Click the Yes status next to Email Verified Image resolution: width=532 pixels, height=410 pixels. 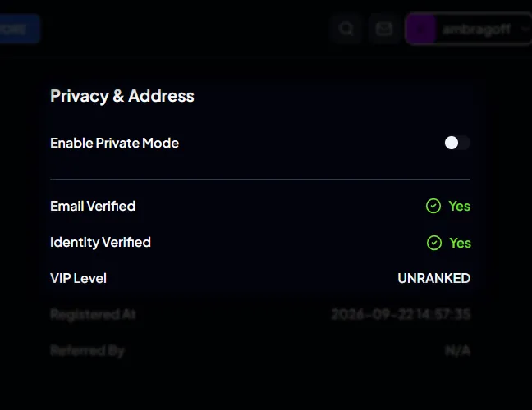[x=460, y=206]
